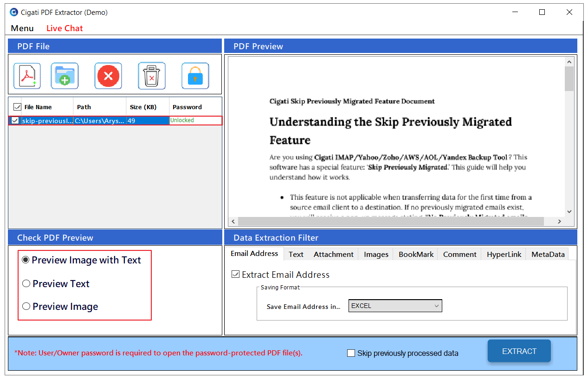Click the preview scroll down arrow

569,211
